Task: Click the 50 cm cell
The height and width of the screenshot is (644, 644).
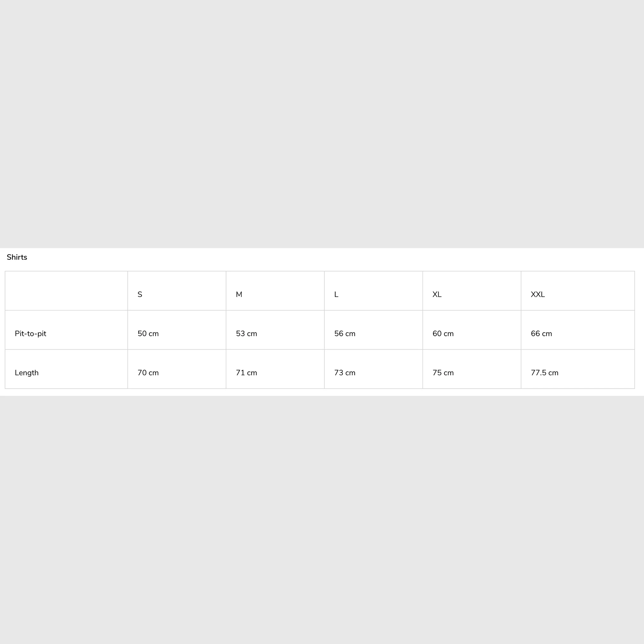Action: [177, 330]
